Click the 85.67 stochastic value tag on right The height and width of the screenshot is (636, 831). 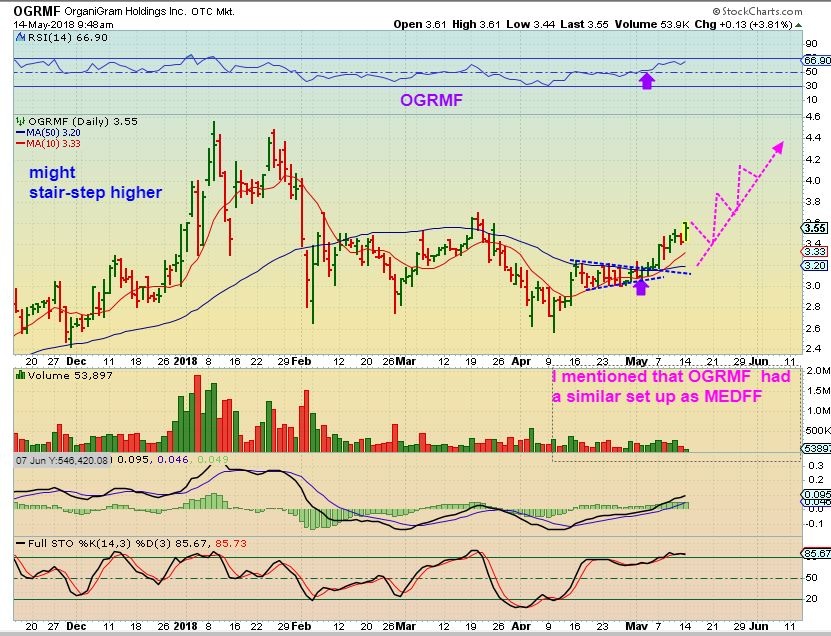[814, 553]
